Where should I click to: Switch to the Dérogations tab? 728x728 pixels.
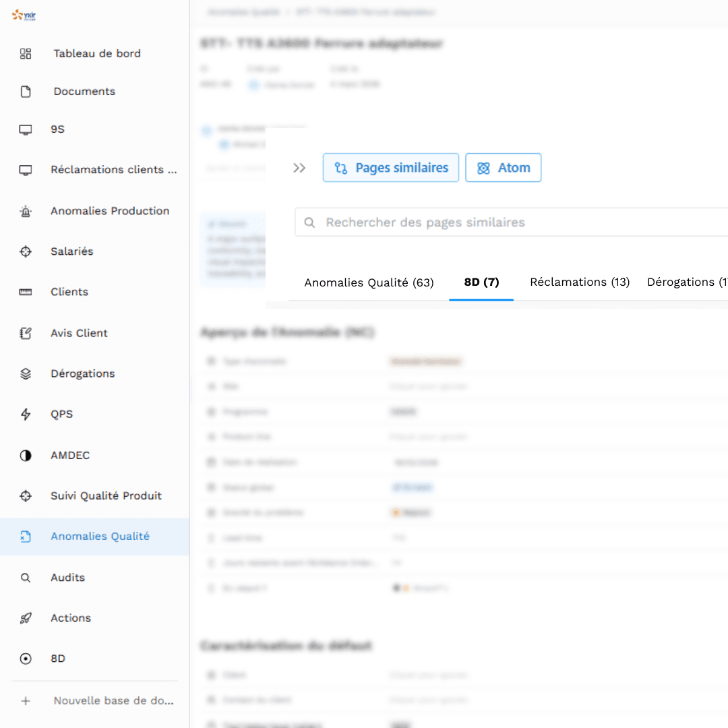tap(687, 282)
